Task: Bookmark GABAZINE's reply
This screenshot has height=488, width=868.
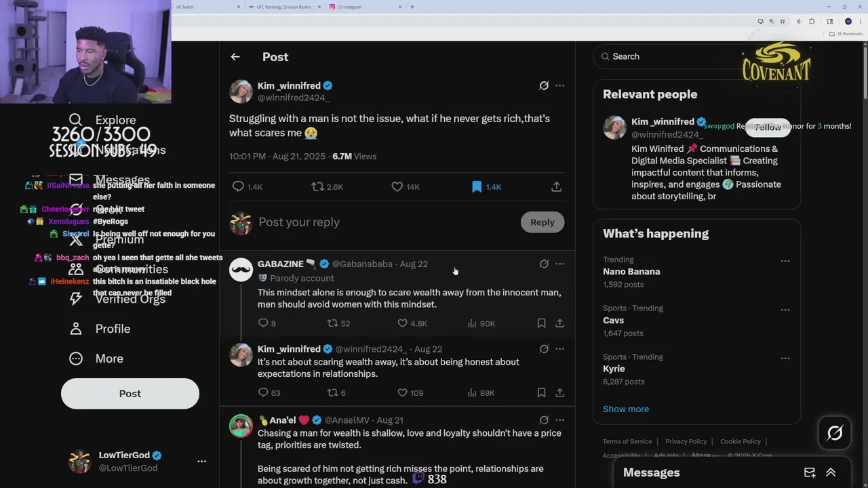Action: pos(541,323)
